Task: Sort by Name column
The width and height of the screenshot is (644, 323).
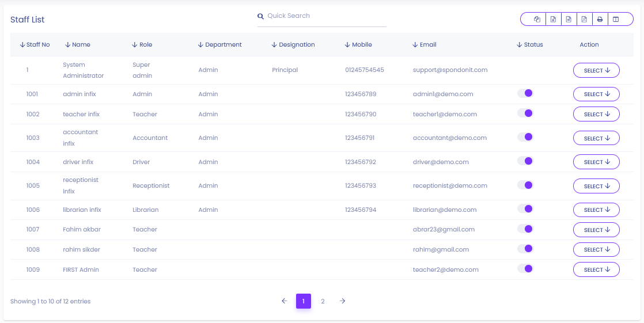Action: (78, 45)
